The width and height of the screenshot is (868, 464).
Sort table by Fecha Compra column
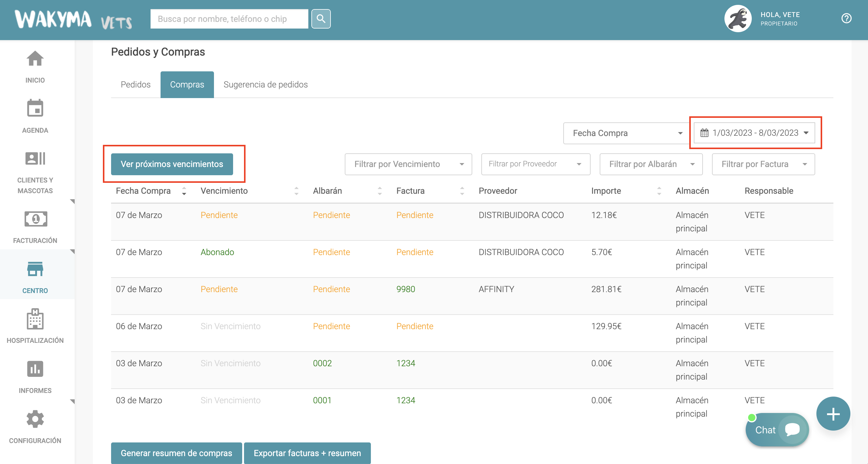[x=184, y=191]
